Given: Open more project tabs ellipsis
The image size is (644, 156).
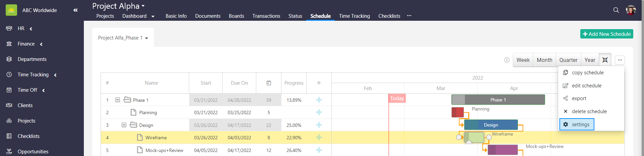Looking at the screenshot, I should pyautogui.click(x=409, y=16).
